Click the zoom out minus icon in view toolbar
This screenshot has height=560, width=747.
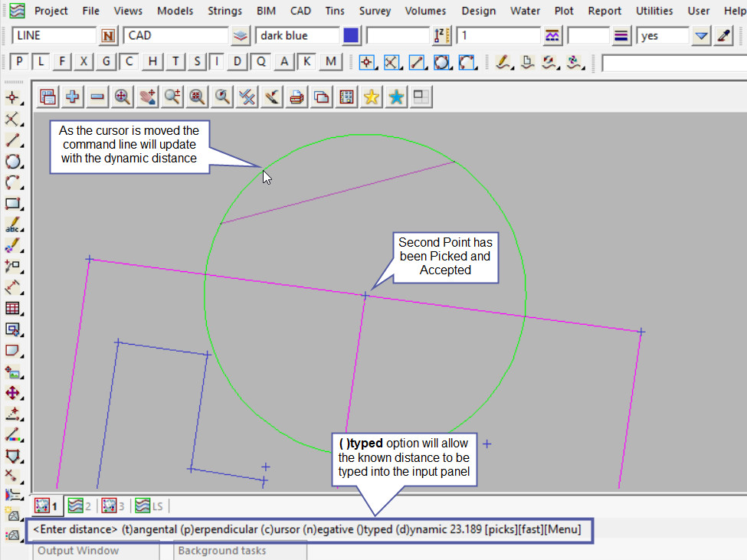click(x=97, y=97)
